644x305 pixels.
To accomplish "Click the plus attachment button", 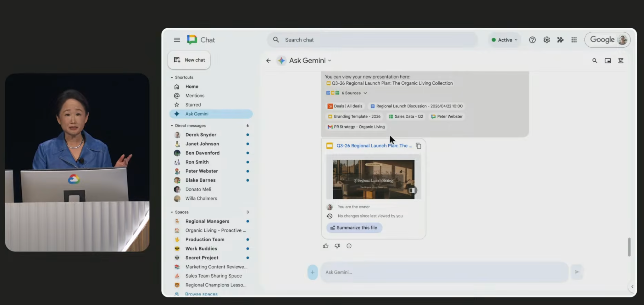I will (312, 272).
